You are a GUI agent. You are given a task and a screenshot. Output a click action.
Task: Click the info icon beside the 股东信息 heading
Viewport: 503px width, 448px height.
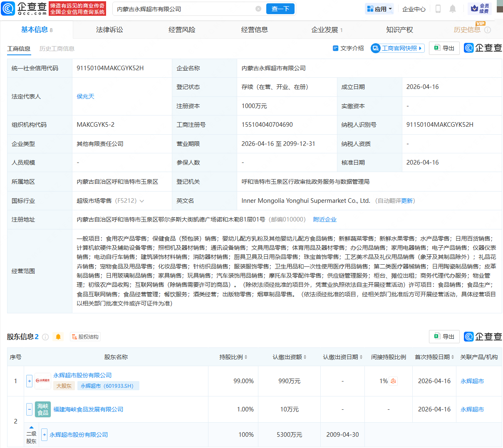point(46,337)
